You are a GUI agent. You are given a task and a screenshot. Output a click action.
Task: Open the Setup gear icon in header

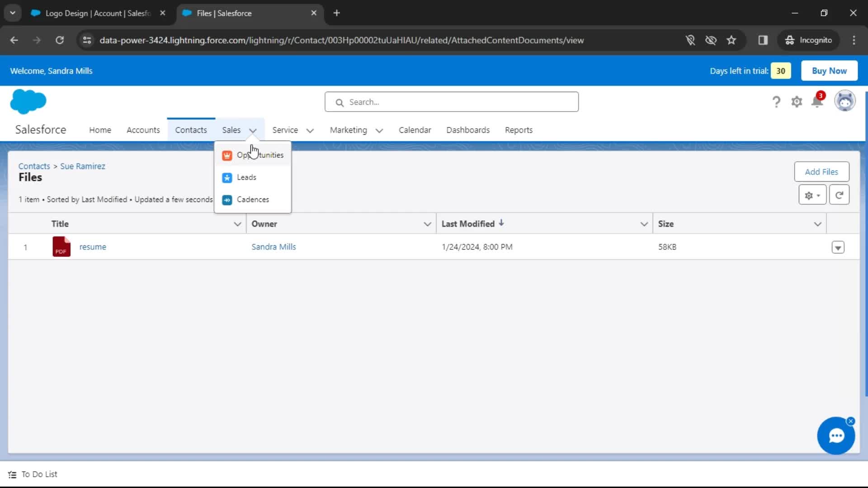[797, 102]
